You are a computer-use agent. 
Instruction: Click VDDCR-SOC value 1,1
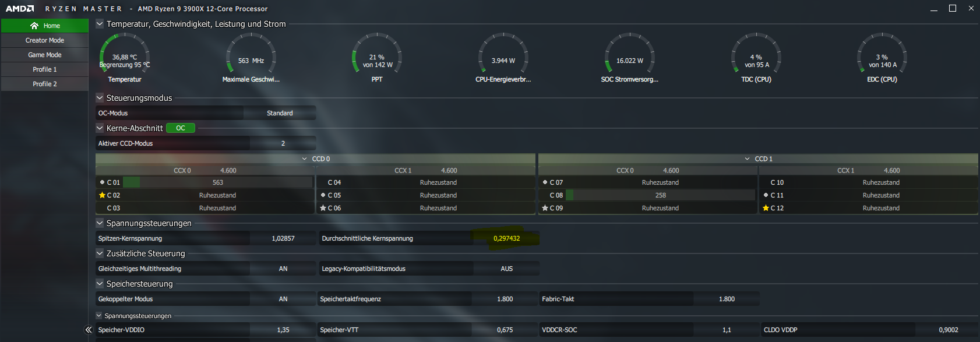[727, 330]
